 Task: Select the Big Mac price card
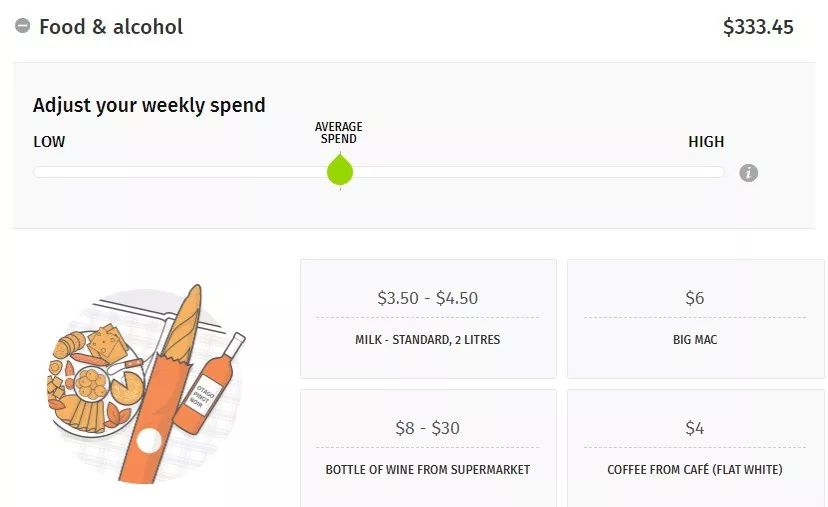coord(694,319)
